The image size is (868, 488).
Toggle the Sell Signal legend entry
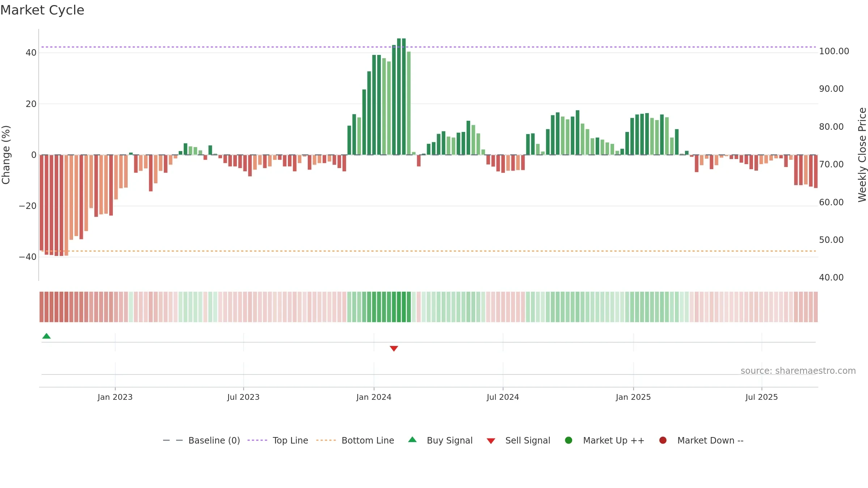pos(518,440)
